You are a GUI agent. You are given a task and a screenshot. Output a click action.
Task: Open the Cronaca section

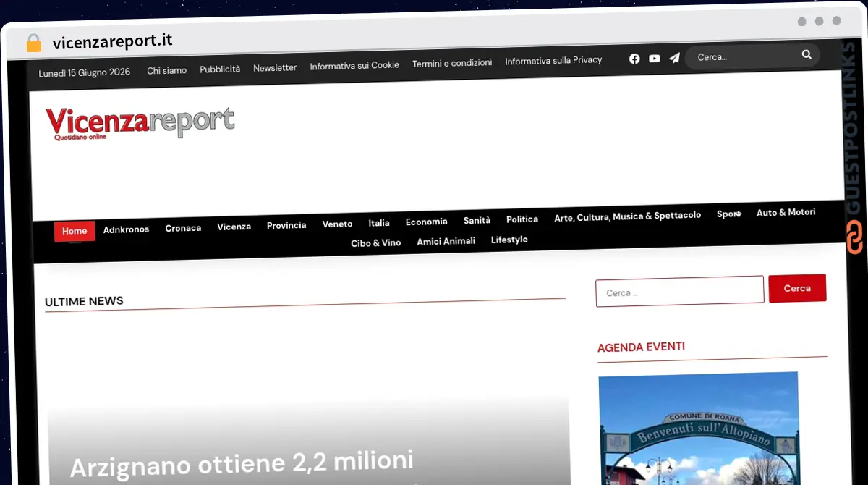(x=183, y=228)
